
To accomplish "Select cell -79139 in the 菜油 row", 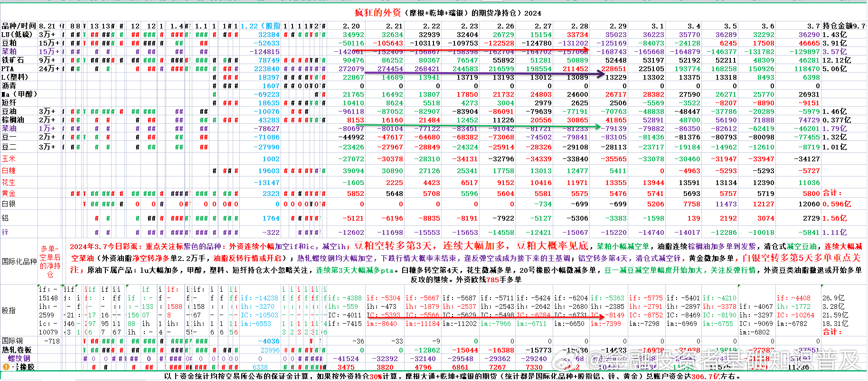I will [x=613, y=129].
